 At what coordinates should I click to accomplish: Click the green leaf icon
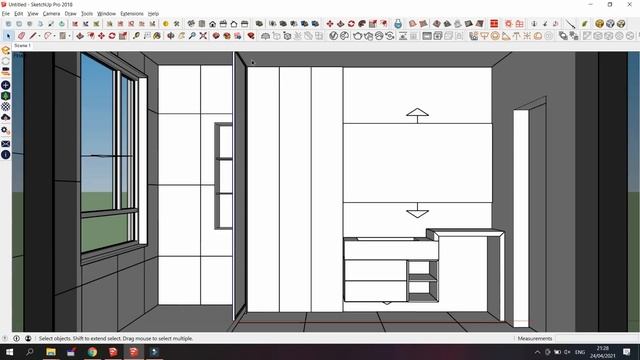584,24
